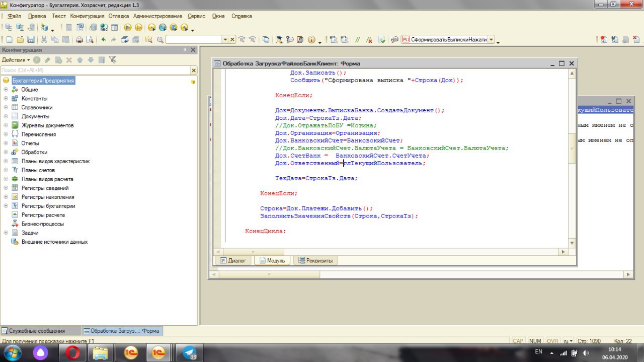
Task: Open the Конфигурация menu in the menu bar
Action: (87, 16)
